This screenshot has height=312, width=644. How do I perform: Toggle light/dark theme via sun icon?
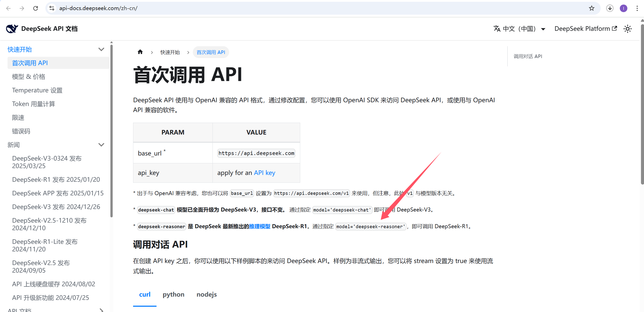pyautogui.click(x=627, y=29)
